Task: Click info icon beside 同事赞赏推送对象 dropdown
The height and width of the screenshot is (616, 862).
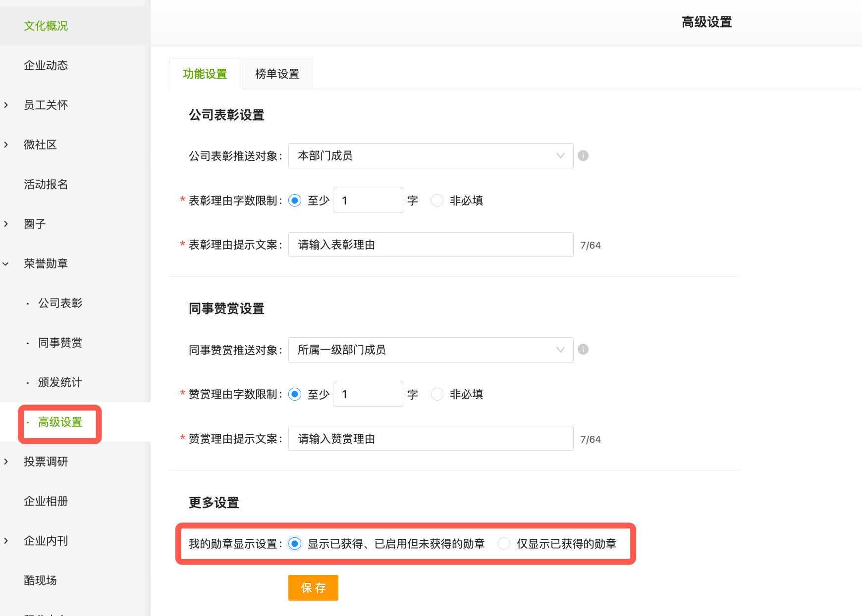Action: (583, 350)
